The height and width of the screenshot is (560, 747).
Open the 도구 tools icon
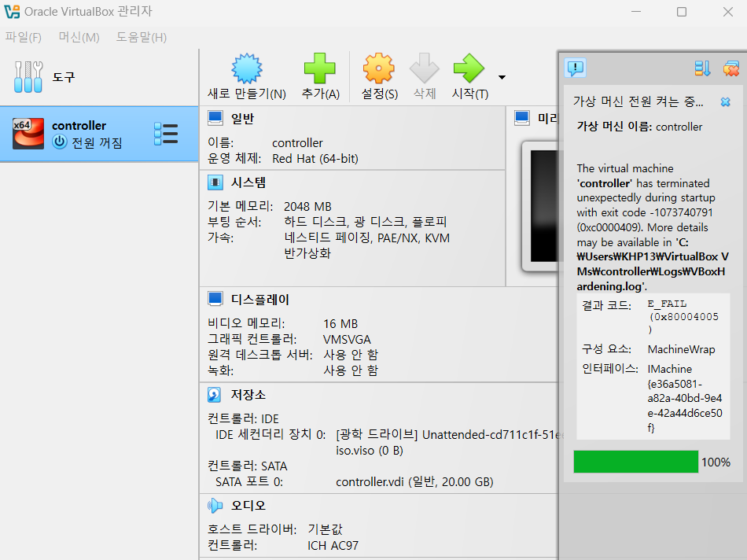point(28,77)
